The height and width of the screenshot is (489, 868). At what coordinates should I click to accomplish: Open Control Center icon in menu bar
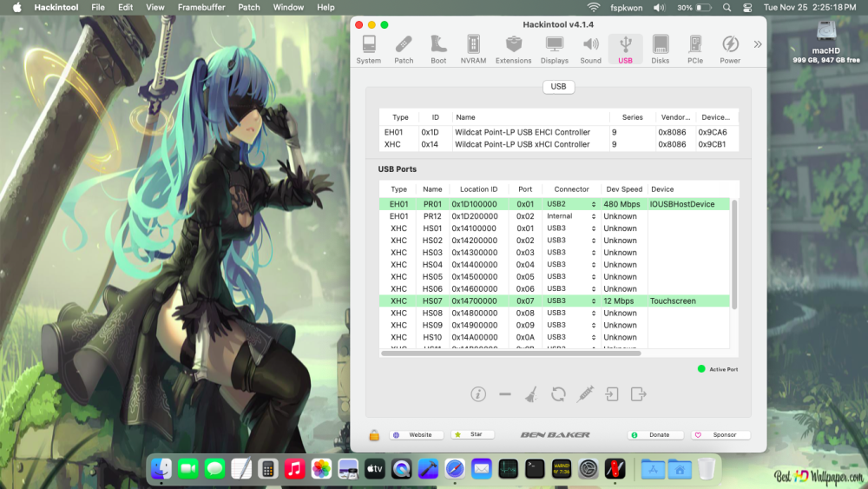pyautogui.click(x=747, y=7)
